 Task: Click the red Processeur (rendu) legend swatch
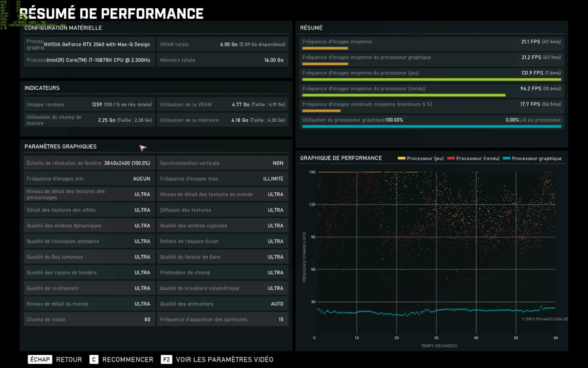[x=451, y=158]
